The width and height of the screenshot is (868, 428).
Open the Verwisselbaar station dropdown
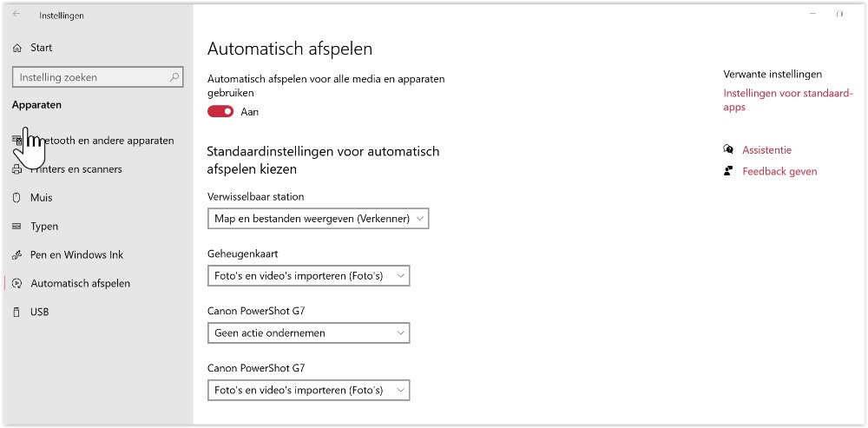pos(319,219)
